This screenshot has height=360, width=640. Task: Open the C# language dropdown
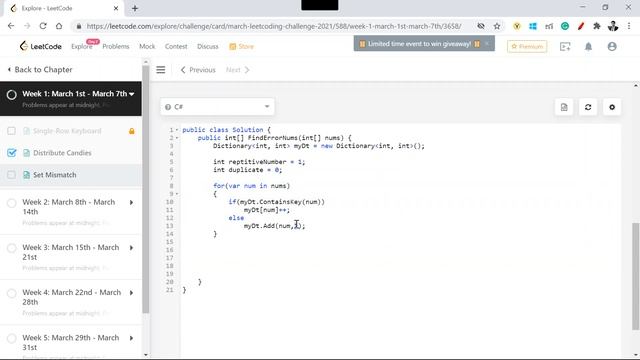(x=217, y=107)
